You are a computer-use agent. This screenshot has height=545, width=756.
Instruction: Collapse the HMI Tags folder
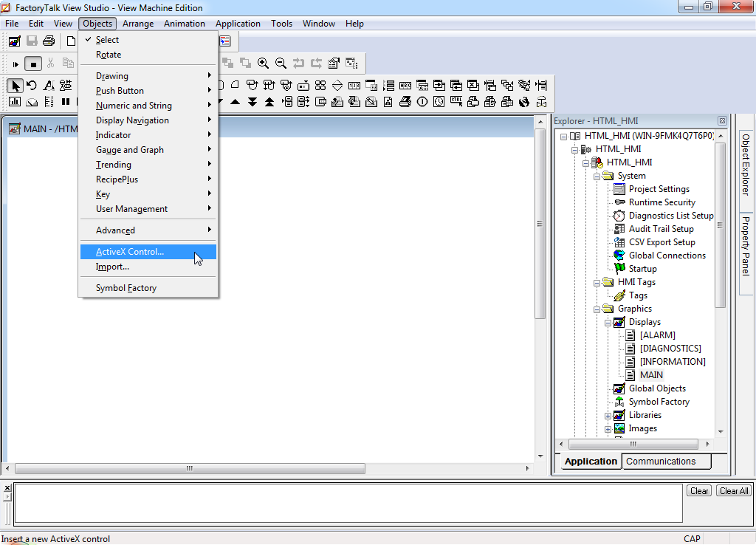coord(597,283)
